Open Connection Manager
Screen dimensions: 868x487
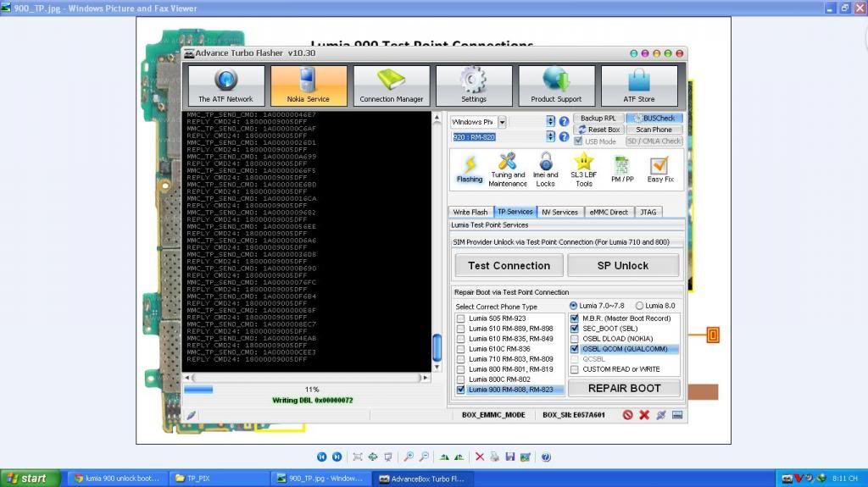392,86
